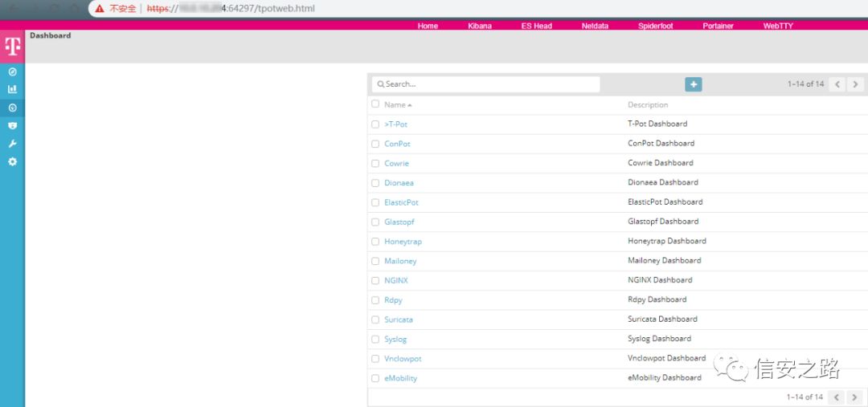Image resolution: width=868 pixels, height=407 pixels.
Task: Click the top '1–14 of 14' count
Action: pyautogui.click(x=806, y=84)
